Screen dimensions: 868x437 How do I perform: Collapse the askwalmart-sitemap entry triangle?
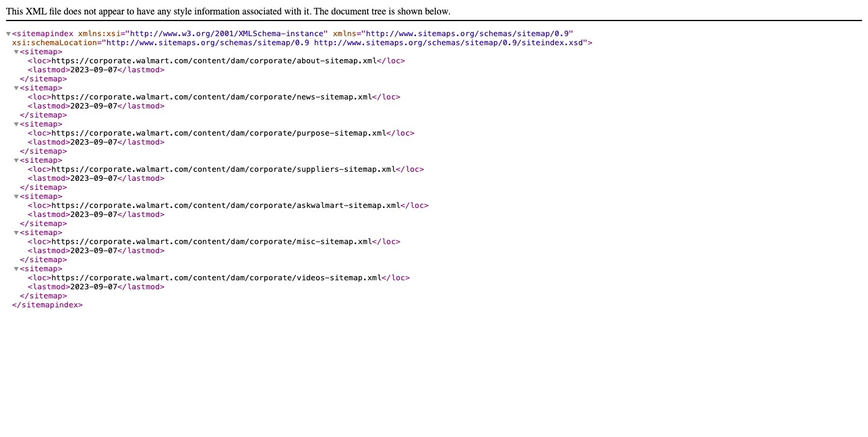[x=16, y=196]
